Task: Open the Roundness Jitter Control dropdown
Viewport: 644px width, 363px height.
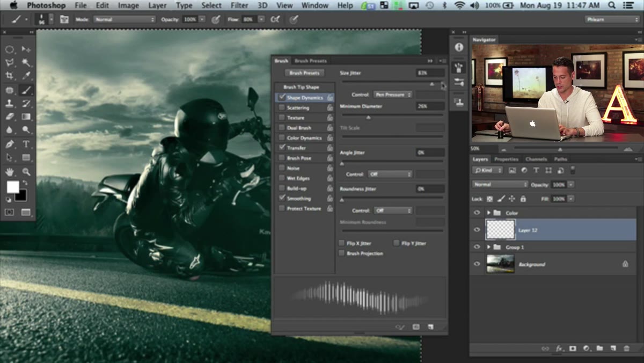Action: tap(392, 210)
